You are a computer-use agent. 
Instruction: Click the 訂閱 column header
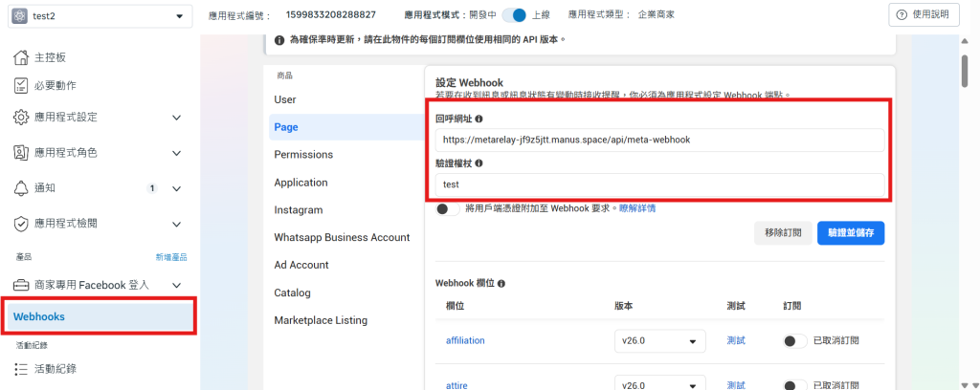(x=791, y=307)
